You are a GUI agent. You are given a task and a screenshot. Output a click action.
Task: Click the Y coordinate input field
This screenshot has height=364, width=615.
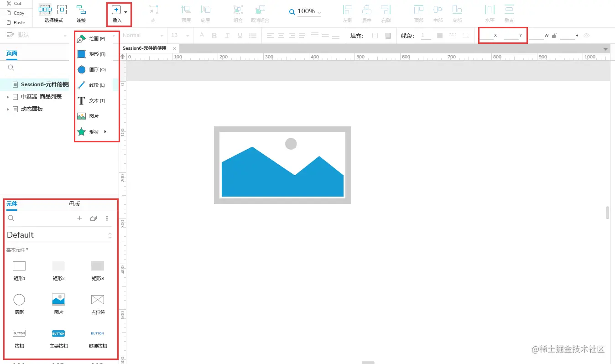click(511, 36)
